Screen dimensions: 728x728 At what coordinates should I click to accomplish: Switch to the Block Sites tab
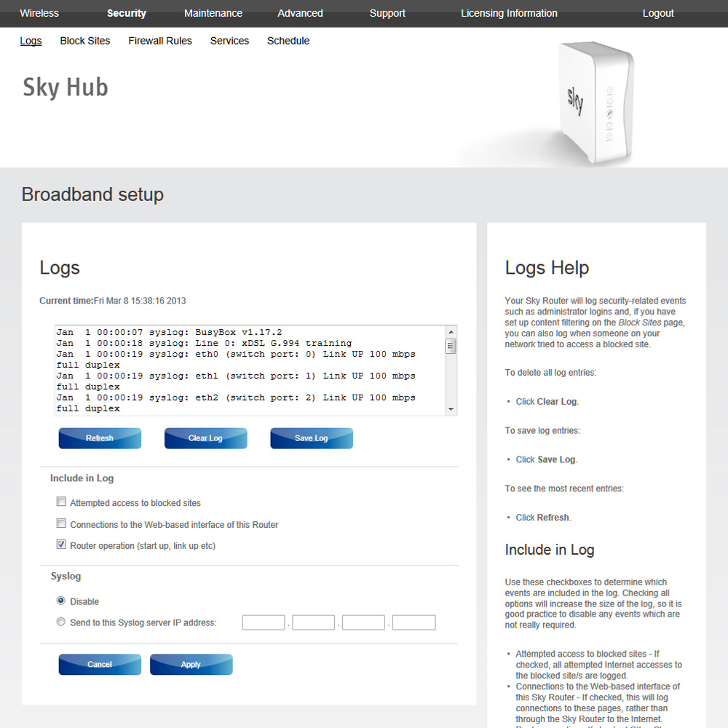[85, 41]
